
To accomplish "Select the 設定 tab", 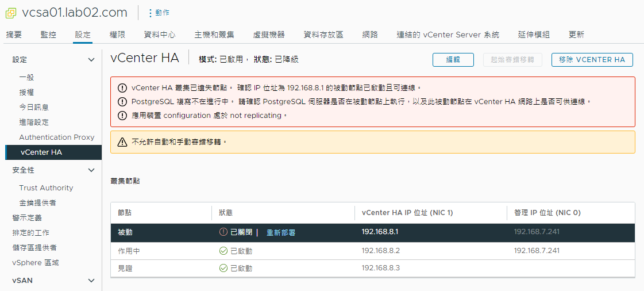I will click(83, 35).
